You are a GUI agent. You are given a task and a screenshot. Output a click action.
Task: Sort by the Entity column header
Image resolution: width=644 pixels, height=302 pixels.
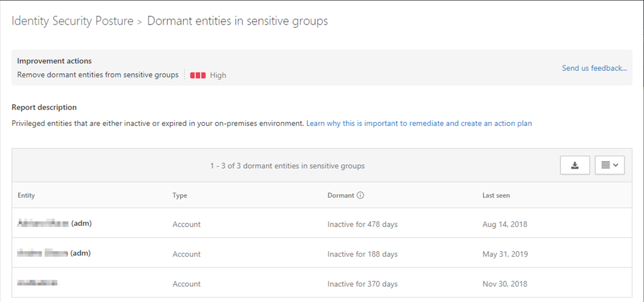tap(26, 196)
